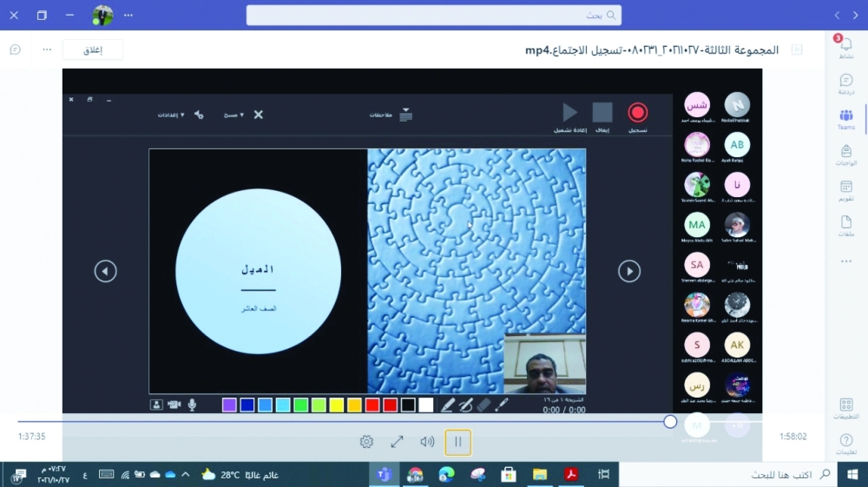The height and width of the screenshot is (487, 868).
Task: Open Files (ملفات) in the sidebar
Action: pyautogui.click(x=845, y=226)
